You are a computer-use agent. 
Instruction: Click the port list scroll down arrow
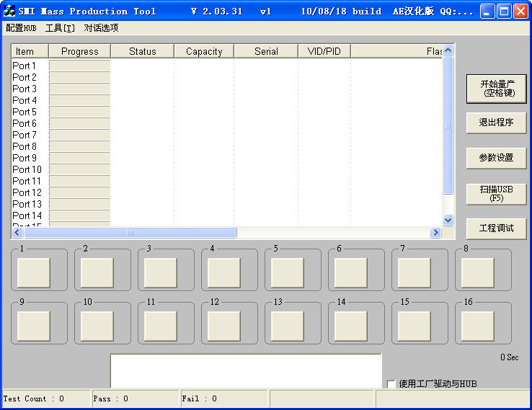448,220
